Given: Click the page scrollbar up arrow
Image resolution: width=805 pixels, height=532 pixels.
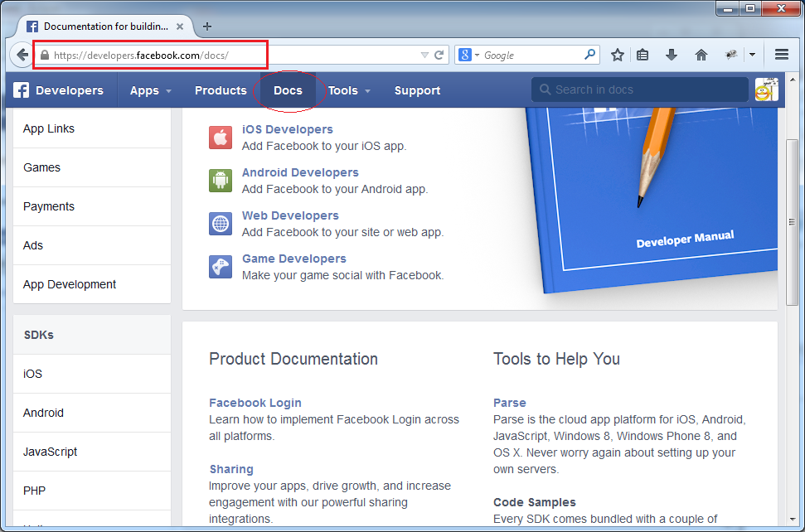Looking at the screenshot, I should (x=793, y=80).
